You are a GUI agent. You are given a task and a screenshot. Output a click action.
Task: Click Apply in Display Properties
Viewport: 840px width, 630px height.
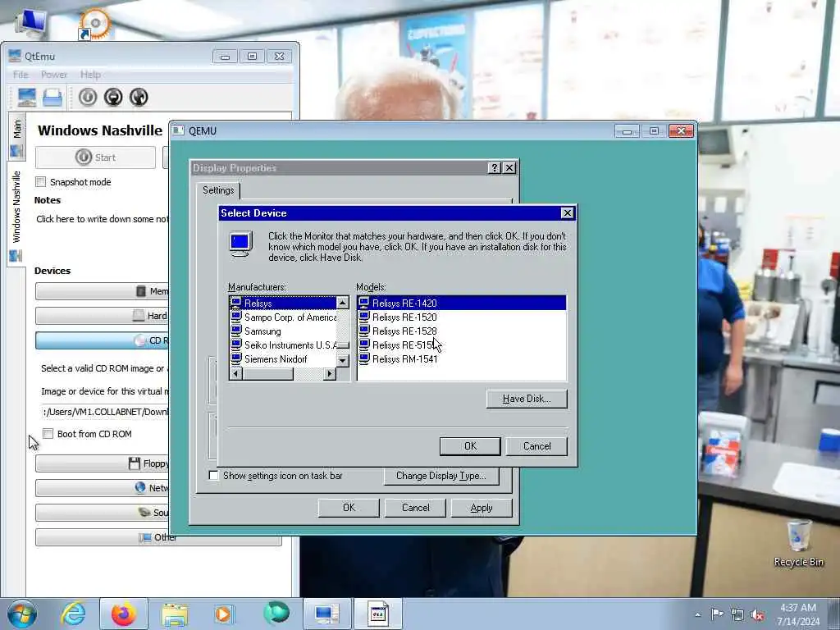482,508
